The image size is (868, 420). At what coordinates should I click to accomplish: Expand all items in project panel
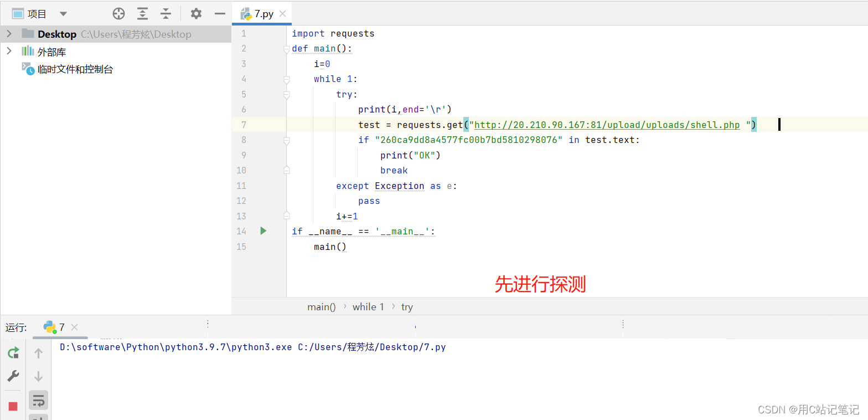pyautogui.click(x=143, y=14)
